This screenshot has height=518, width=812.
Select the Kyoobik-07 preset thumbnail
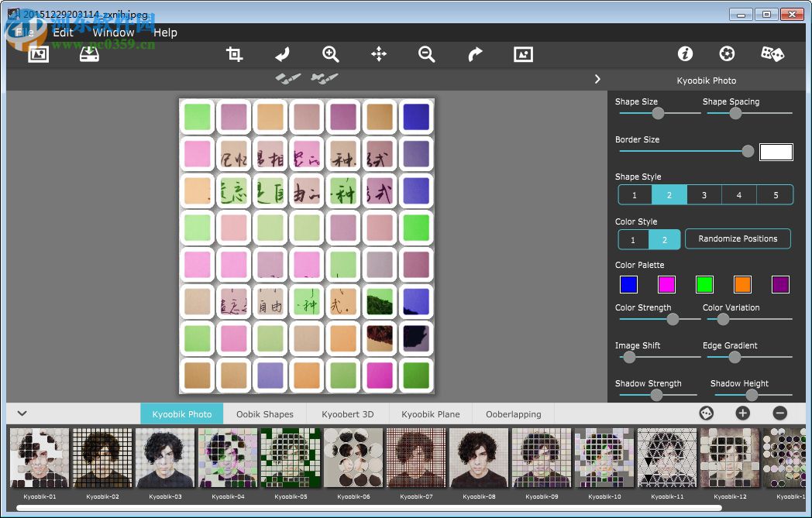[x=415, y=457]
